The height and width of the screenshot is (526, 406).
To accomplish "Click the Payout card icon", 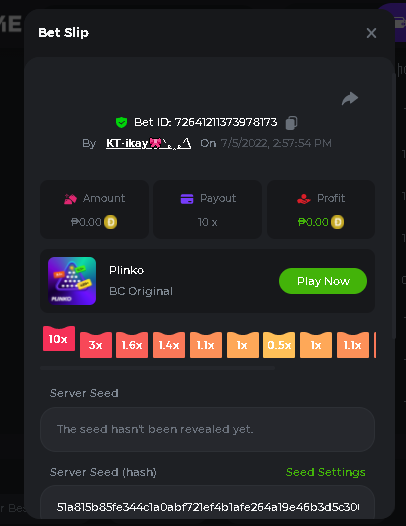I will 187,199.
